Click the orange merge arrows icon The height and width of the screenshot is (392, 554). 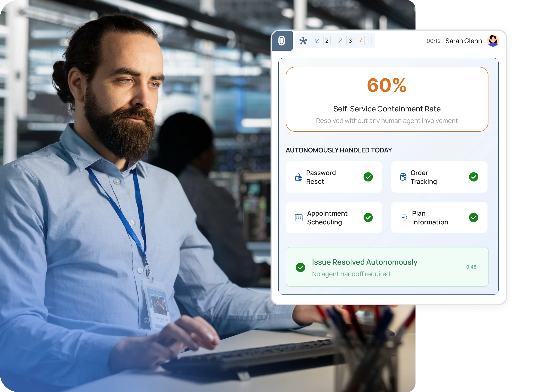point(361,40)
